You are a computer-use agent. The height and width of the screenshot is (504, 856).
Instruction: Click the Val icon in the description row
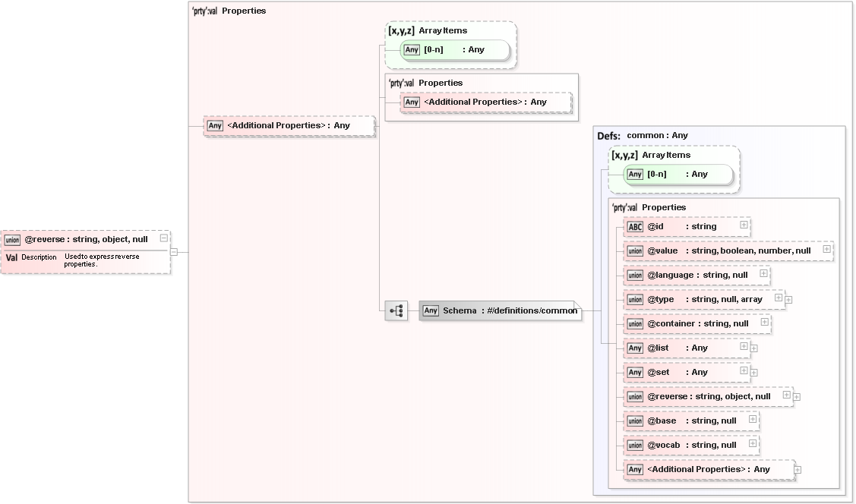11,257
